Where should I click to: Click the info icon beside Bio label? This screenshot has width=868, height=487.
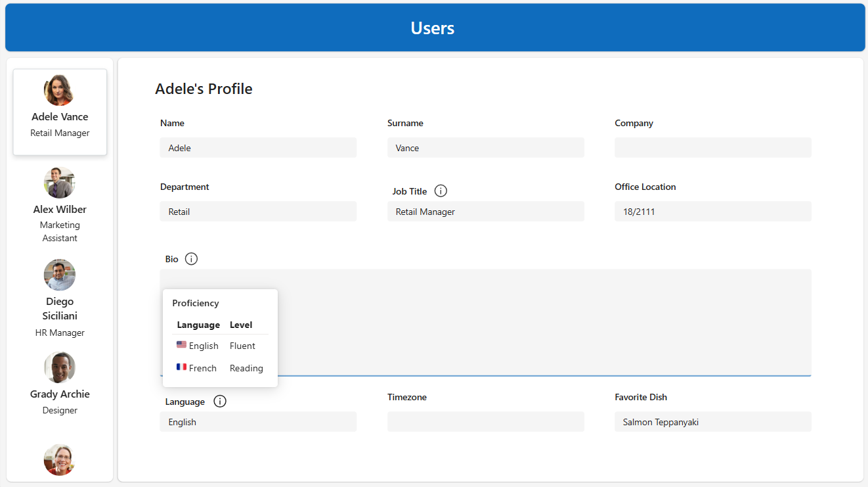click(191, 259)
